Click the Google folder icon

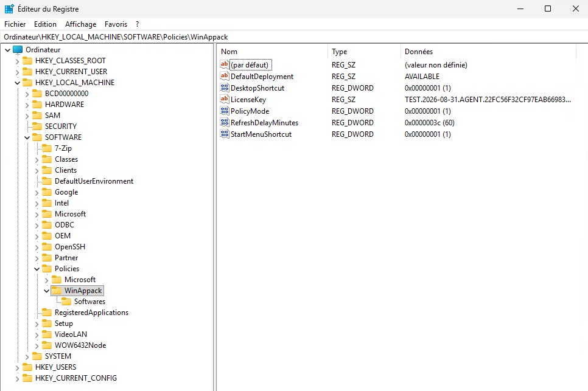47,192
